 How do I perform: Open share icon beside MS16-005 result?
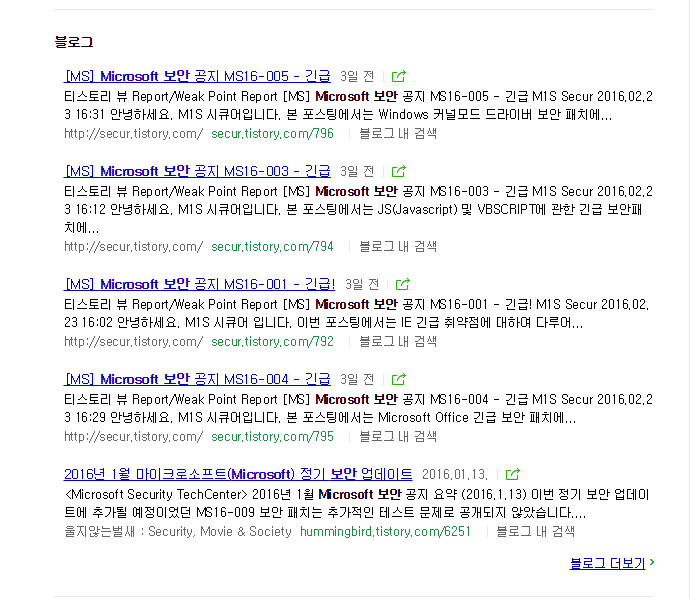pyautogui.click(x=399, y=76)
